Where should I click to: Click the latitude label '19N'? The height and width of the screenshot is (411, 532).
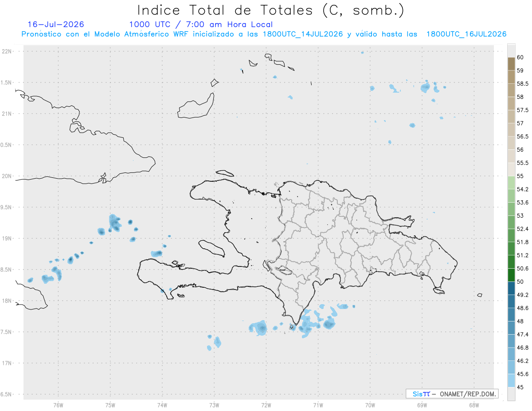(x=6, y=238)
